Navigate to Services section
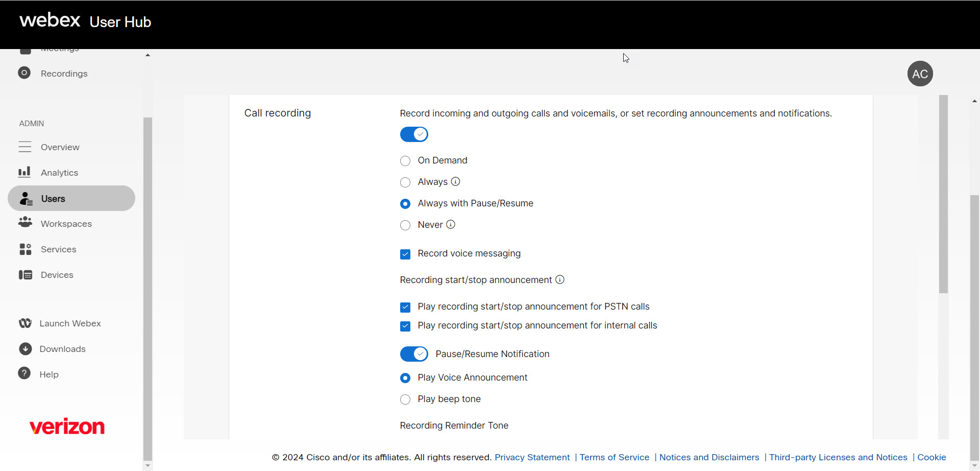The image size is (980, 471). (58, 249)
